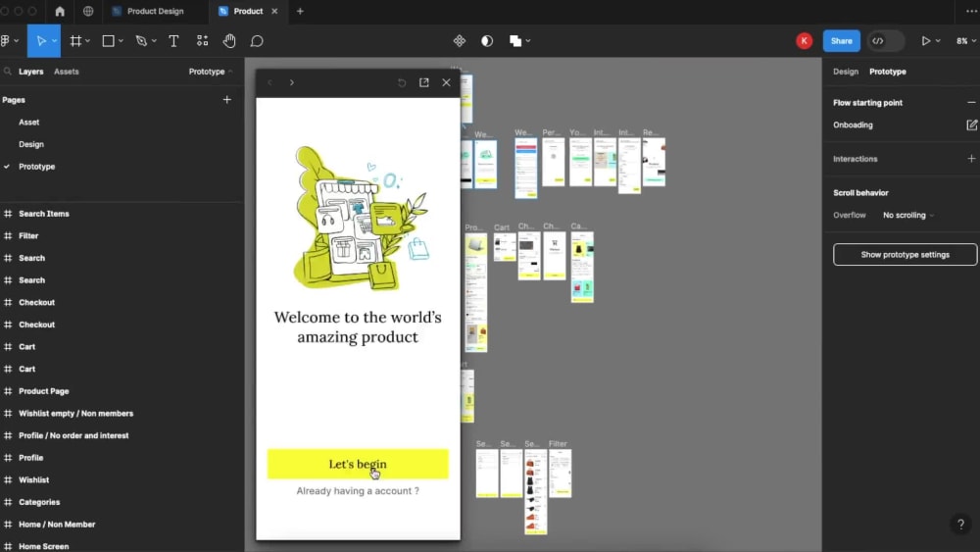Open present options dropdown arrow
Image resolution: width=980 pixels, height=552 pixels.
click(x=938, y=40)
